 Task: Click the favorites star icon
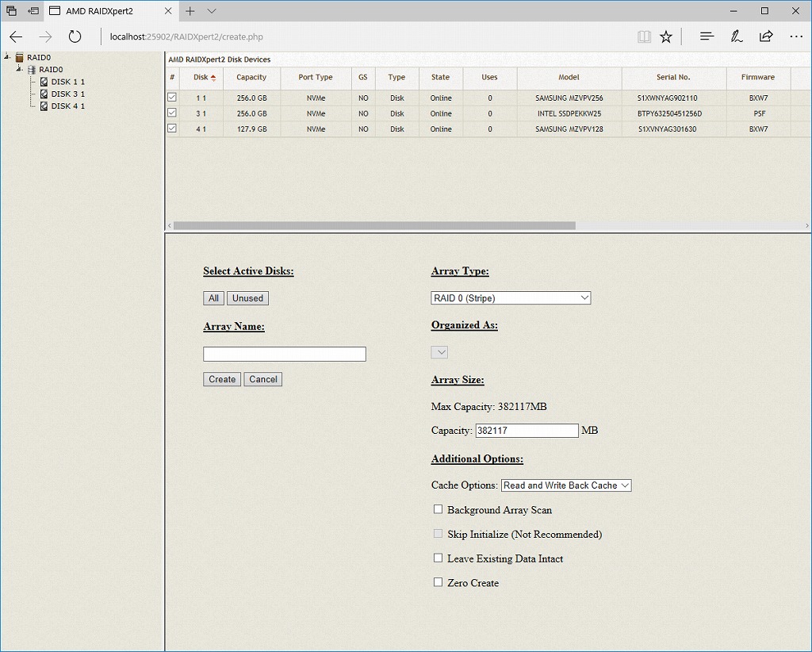click(x=666, y=36)
